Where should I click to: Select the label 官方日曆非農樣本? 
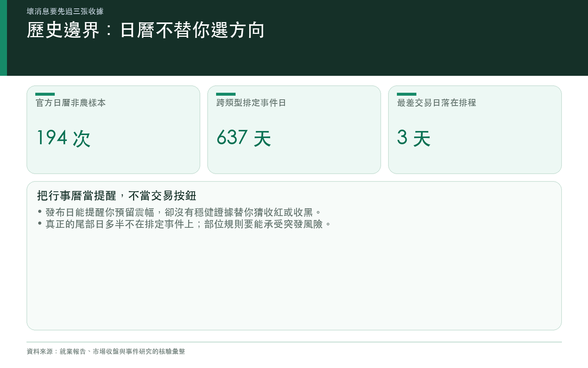[x=71, y=103]
